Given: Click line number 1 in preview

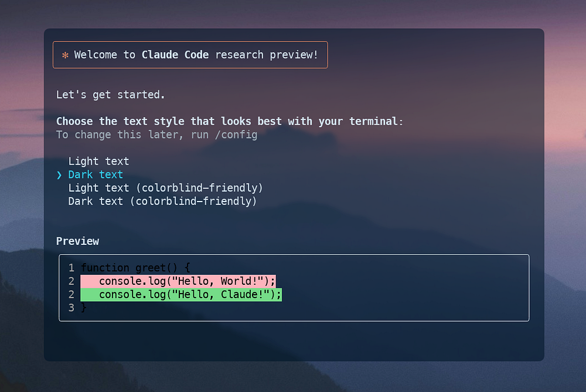Looking at the screenshot, I should tap(71, 268).
